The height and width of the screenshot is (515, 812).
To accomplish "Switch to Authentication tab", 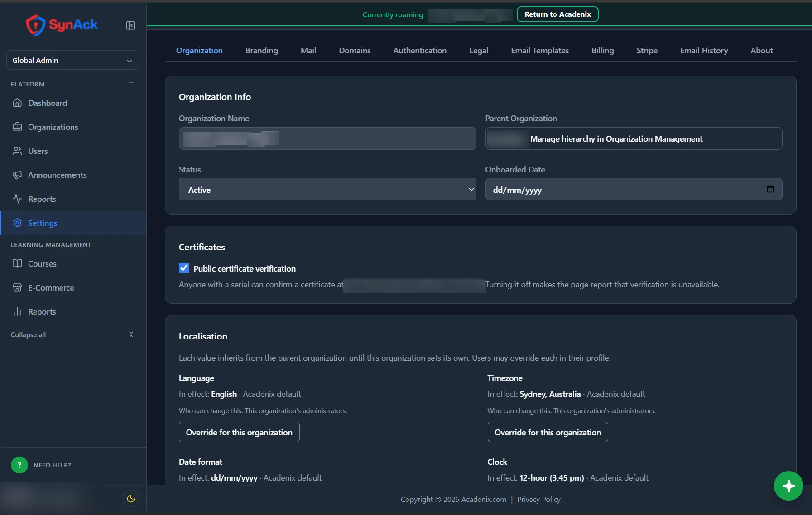I will point(420,51).
